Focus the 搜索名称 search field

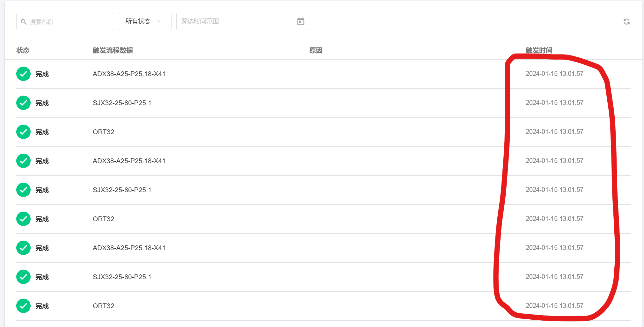tap(65, 21)
